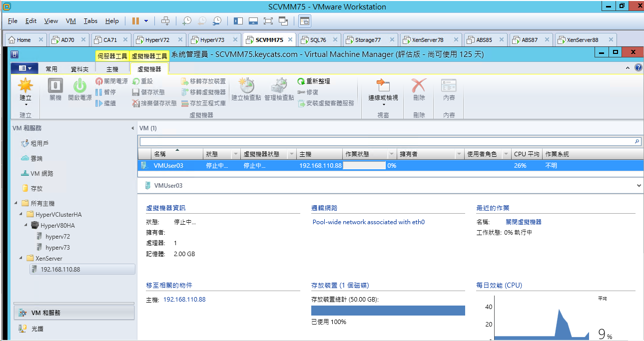Image resolution: width=644 pixels, height=341 pixels.
Task: Click 安裝虛擬客體服務 (Install Virtual Guest Services)
Action: pyautogui.click(x=326, y=103)
